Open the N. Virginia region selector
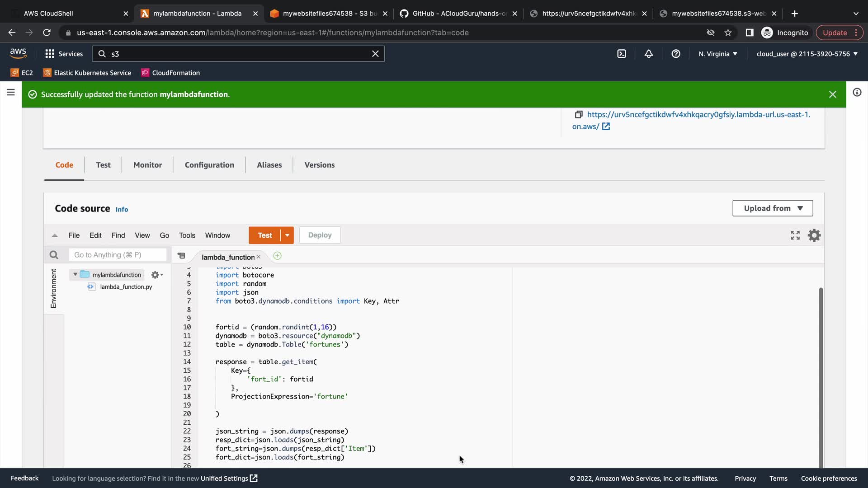Screen dimensions: 868x488 click(x=717, y=54)
